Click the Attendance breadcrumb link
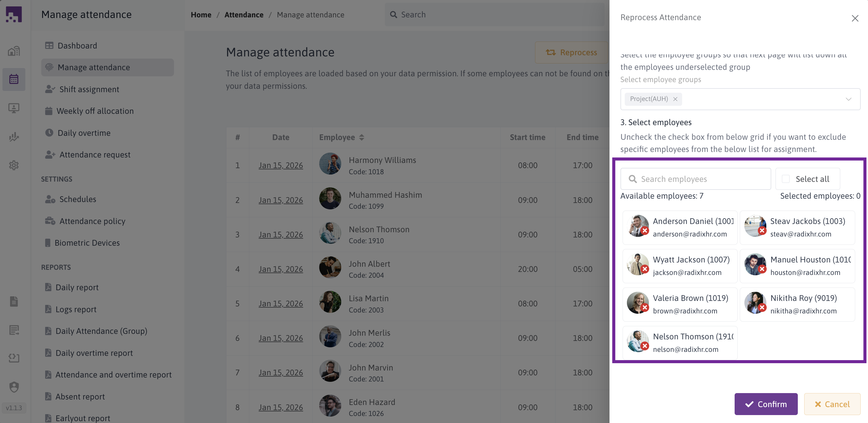Screen dimensions: 868x423 (x=244, y=15)
